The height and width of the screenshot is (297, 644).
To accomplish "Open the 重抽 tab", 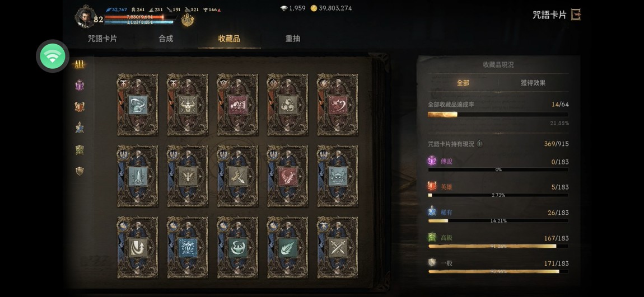I will tap(293, 39).
